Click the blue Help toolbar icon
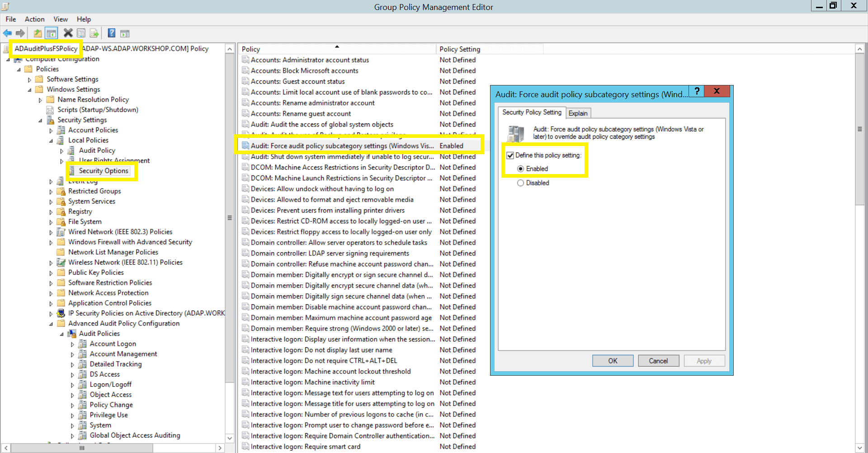868x453 pixels. pyautogui.click(x=112, y=33)
